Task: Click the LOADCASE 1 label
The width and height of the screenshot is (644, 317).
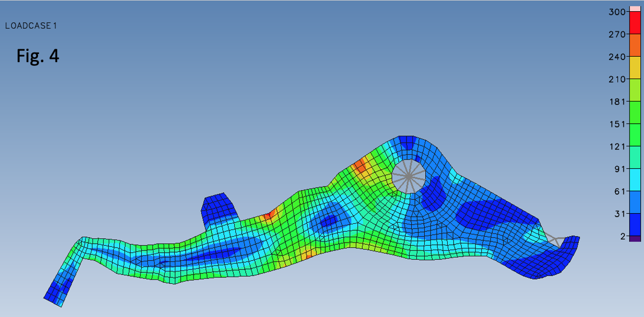Action: pos(30,26)
